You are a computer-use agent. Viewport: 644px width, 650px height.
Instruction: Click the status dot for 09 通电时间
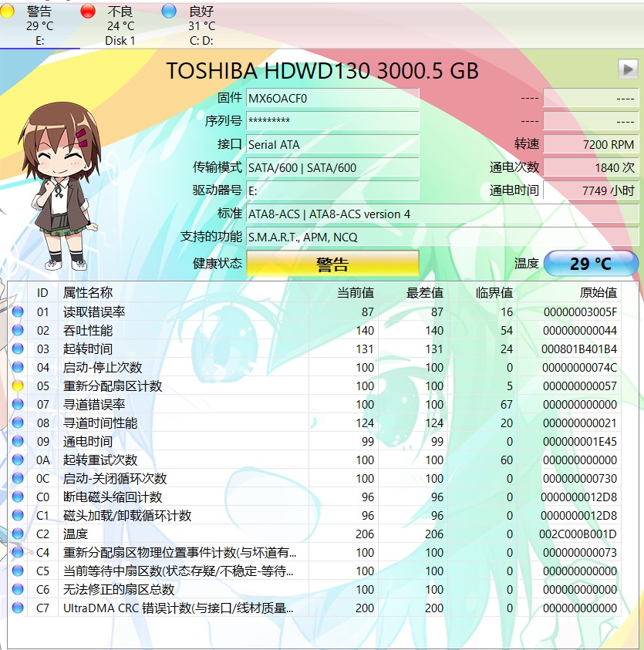(x=18, y=441)
